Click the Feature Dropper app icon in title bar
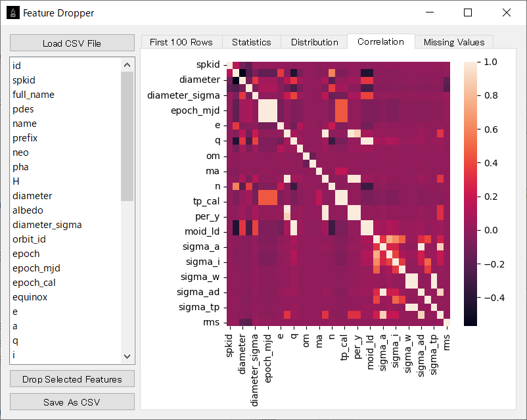The image size is (527, 420). [x=13, y=13]
